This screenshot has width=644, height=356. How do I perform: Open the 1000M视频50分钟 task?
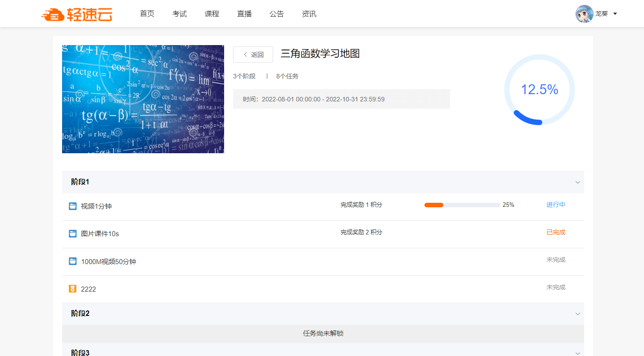tap(108, 261)
